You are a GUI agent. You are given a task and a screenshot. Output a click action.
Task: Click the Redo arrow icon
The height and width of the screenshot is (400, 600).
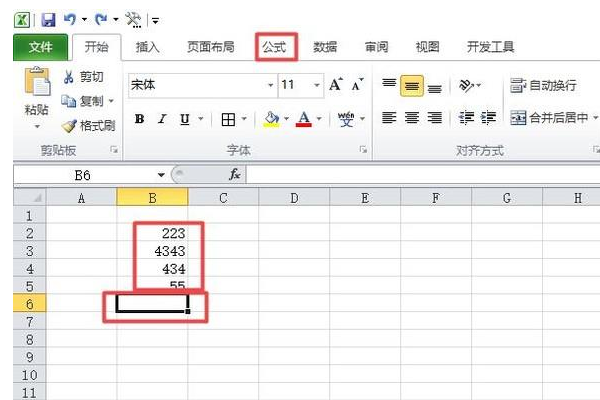[101, 19]
